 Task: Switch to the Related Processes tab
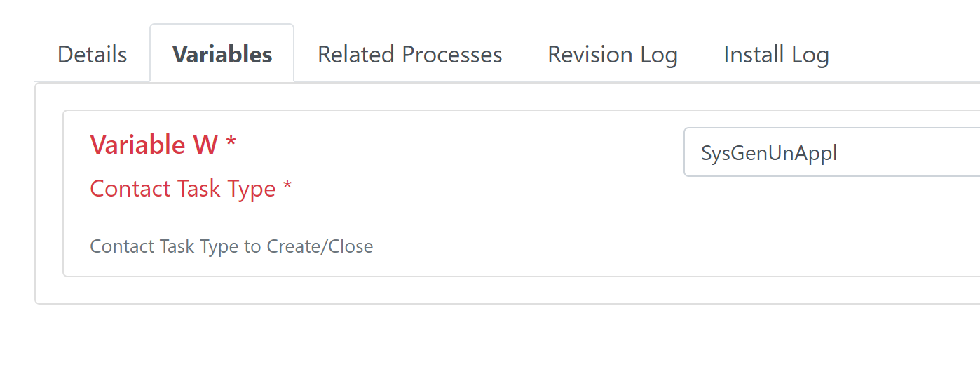click(x=410, y=54)
